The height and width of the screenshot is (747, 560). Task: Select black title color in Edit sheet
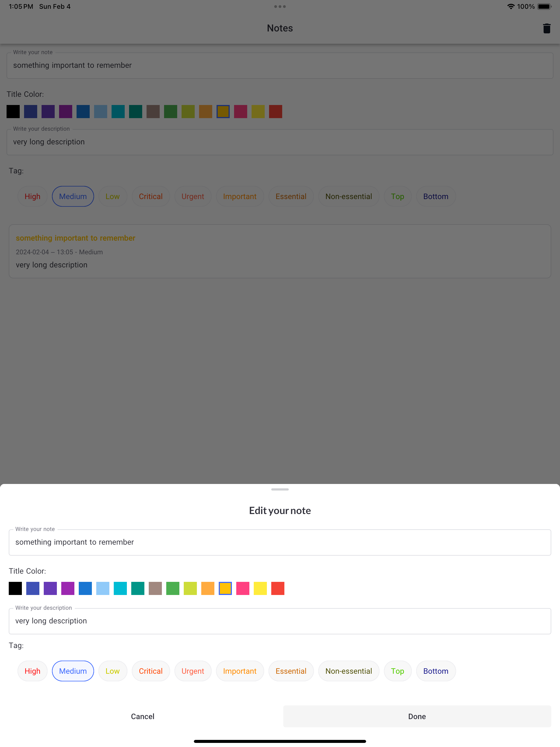pos(15,588)
